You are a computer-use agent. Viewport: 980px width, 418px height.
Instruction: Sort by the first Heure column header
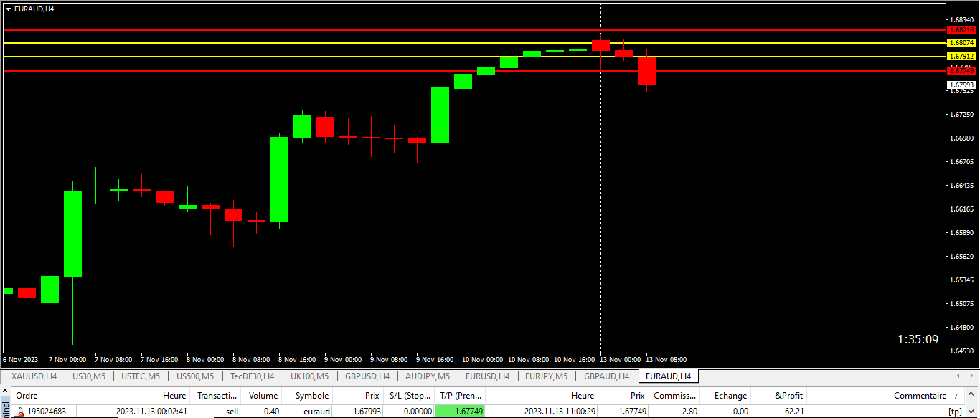pyautogui.click(x=133, y=396)
